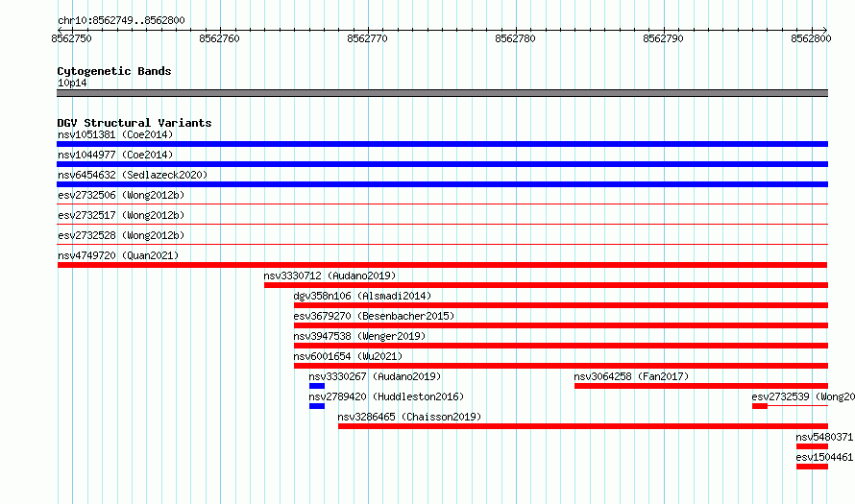Screen dimensions: 855x504
Task: Click the blue bar of nsv6454632
Action: pyautogui.click(x=442, y=184)
